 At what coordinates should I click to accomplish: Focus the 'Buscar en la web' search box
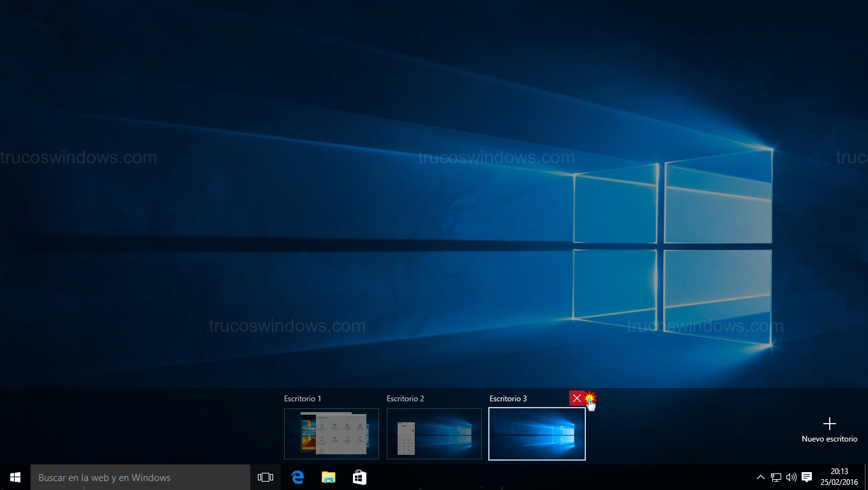pos(140,477)
